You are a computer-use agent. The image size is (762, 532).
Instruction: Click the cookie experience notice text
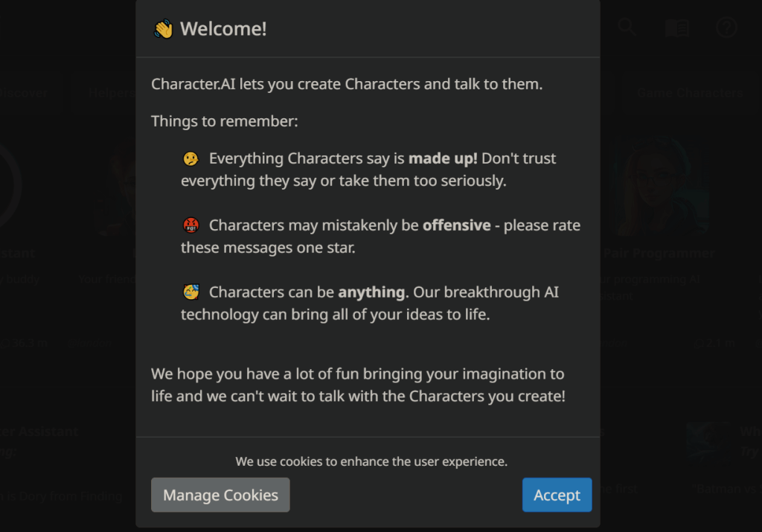point(371,461)
